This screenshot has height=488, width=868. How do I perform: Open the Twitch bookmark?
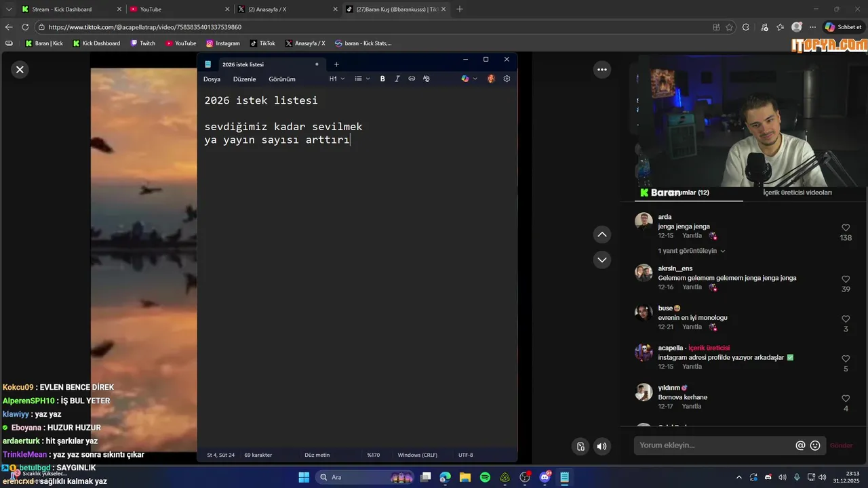143,43
